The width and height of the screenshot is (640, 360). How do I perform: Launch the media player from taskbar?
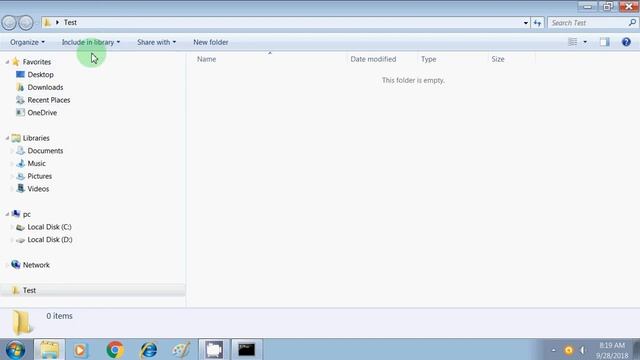80,350
